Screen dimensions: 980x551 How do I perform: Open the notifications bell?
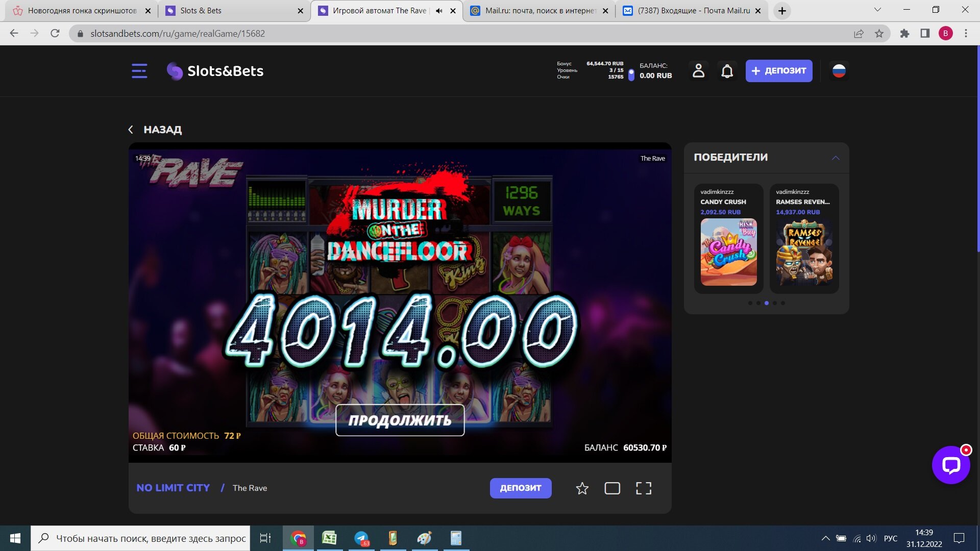click(727, 71)
